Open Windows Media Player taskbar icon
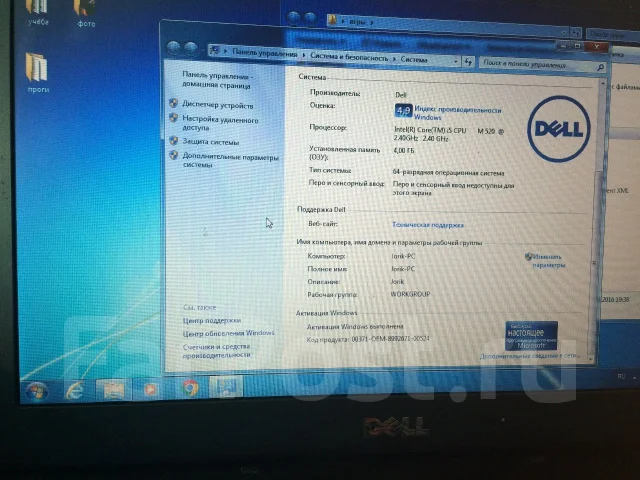The image size is (640, 480). (150, 389)
